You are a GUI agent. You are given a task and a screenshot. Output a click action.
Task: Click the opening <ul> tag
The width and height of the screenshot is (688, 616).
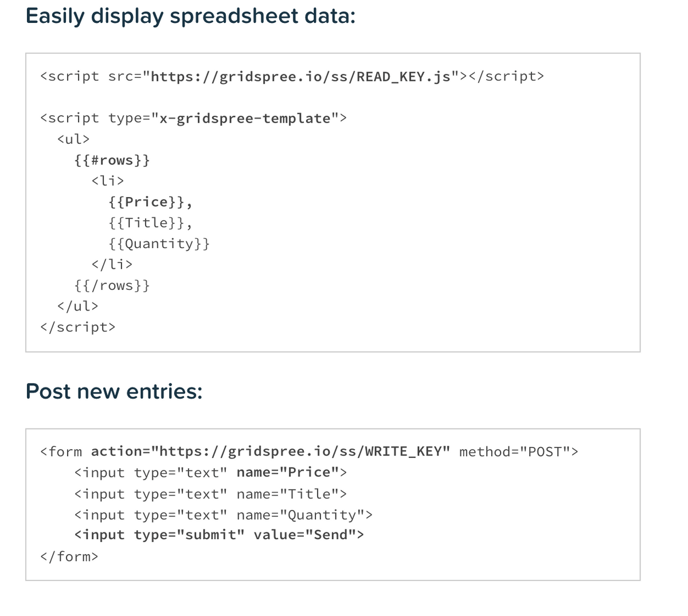pyautogui.click(x=73, y=139)
